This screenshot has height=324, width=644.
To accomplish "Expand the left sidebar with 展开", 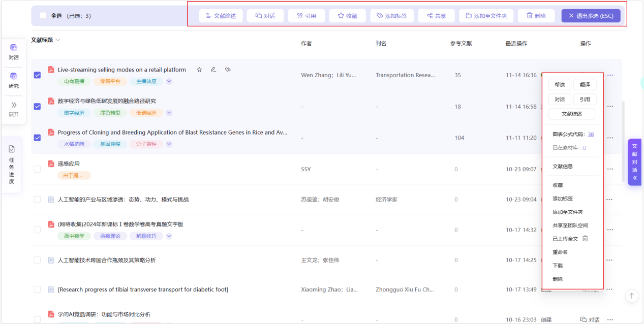I will (x=14, y=108).
